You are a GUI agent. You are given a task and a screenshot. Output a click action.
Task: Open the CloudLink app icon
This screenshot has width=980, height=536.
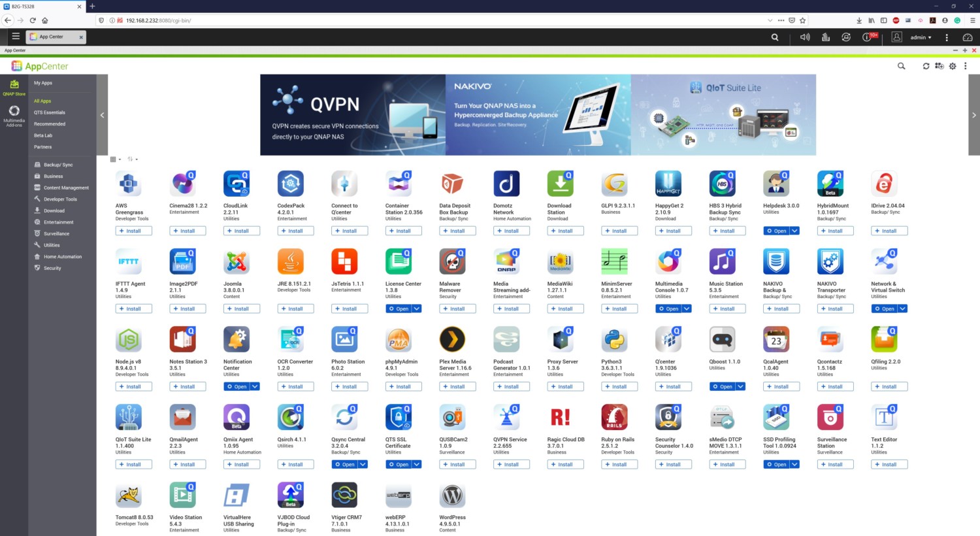click(x=237, y=184)
